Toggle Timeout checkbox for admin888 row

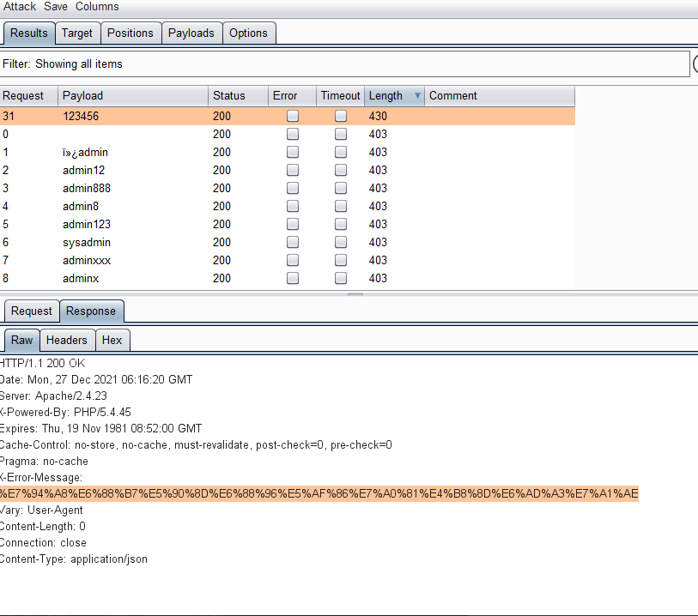pos(341,188)
